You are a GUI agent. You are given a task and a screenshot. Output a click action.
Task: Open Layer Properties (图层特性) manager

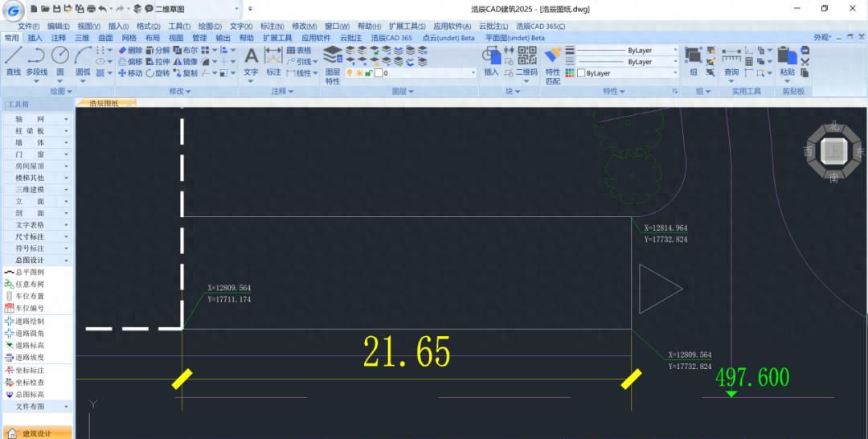tap(333, 64)
